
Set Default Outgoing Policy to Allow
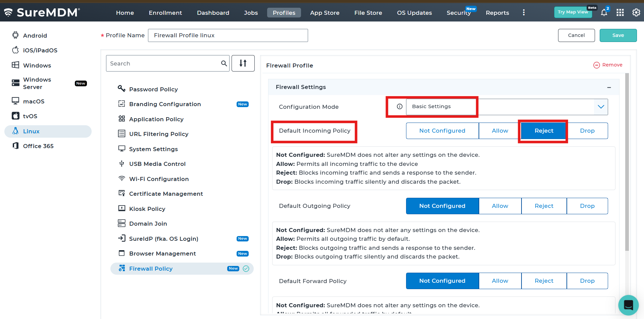click(x=500, y=206)
